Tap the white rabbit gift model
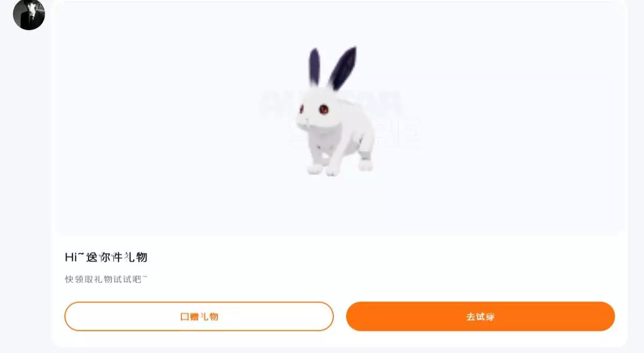Image resolution: width=644 pixels, height=353 pixels. [x=335, y=112]
